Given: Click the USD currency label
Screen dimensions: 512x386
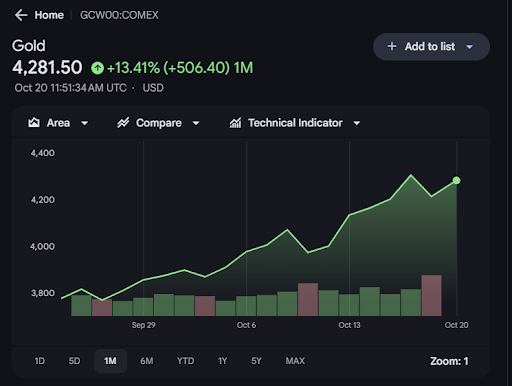Looking at the screenshot, I should click(x=153, y=88).
